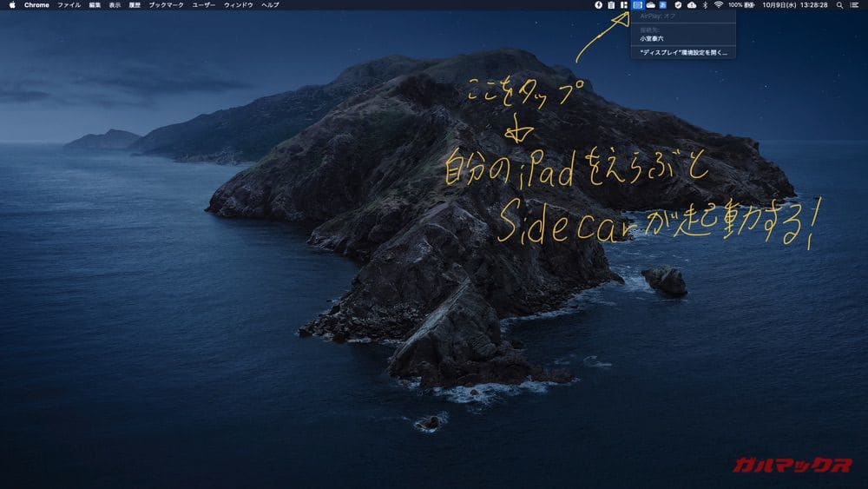This screenshot has width=868, height=489.
Task: Open Spotlight search magnifier icon
Action: tap(839, 5)
